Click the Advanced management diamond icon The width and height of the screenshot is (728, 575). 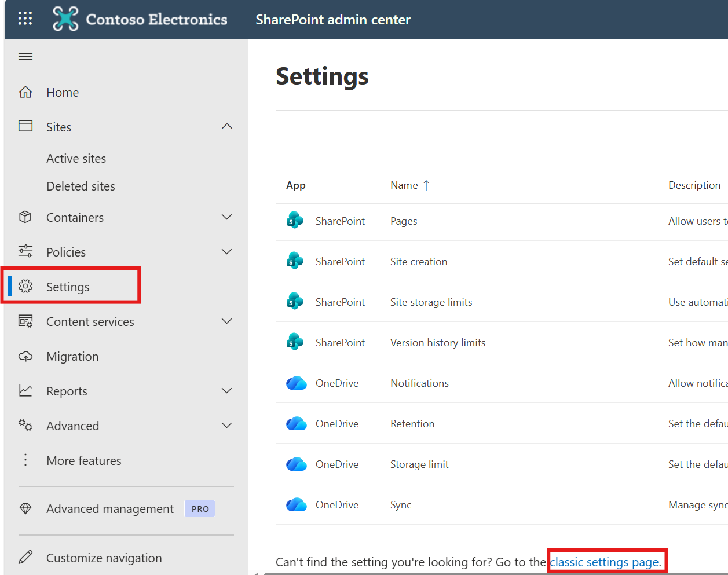coord(25,508)
